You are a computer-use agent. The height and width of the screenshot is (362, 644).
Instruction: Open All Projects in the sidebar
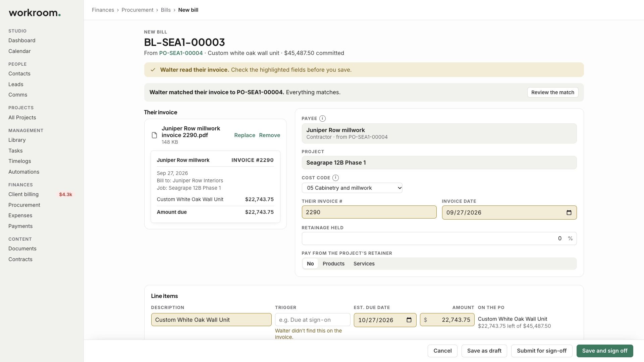22,117
